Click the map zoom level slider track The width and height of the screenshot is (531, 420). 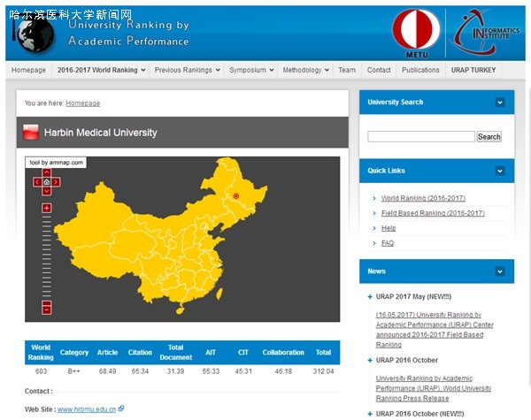pos(46,256)
